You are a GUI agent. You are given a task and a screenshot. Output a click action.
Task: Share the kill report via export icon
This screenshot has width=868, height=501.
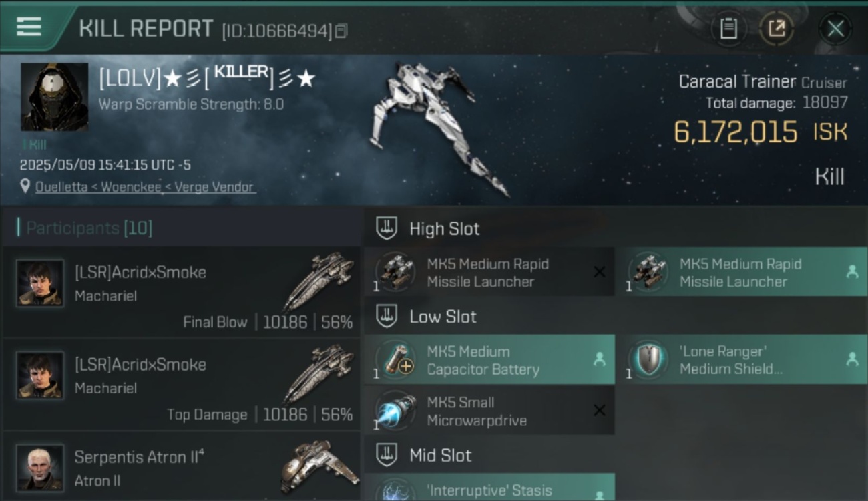(777, 28)
